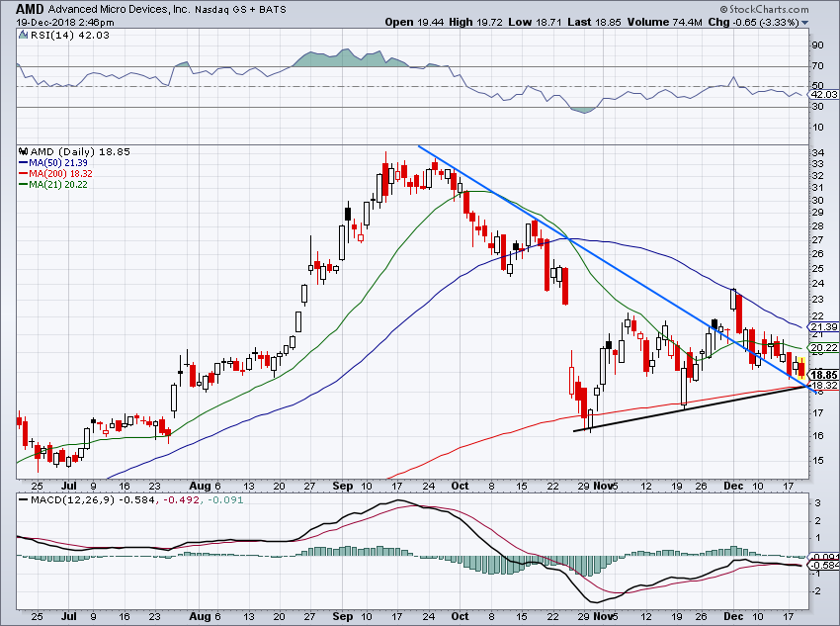Click the MA(21) 20.22 legend entry
This screenshot has height=626, width=840.
[58, 184]
